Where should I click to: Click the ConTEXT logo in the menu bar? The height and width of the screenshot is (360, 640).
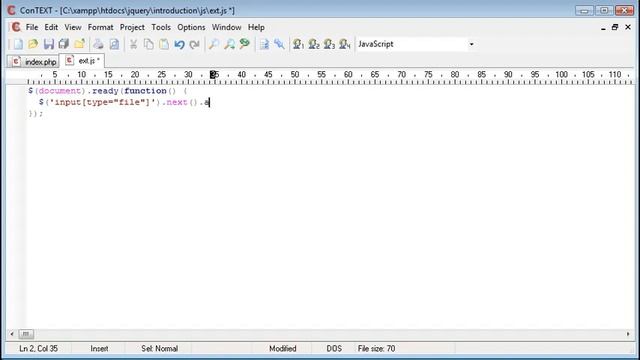coord(16,27)
